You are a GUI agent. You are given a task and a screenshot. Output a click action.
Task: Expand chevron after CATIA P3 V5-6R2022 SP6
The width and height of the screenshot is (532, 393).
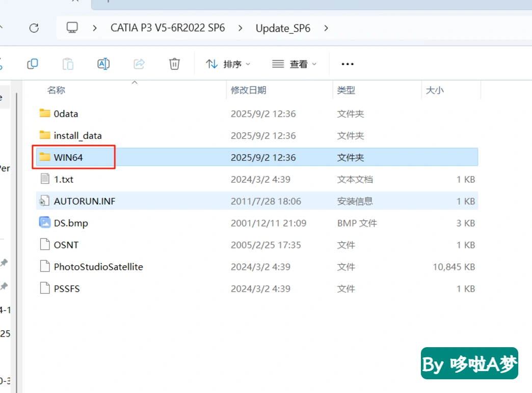point(240,28)
